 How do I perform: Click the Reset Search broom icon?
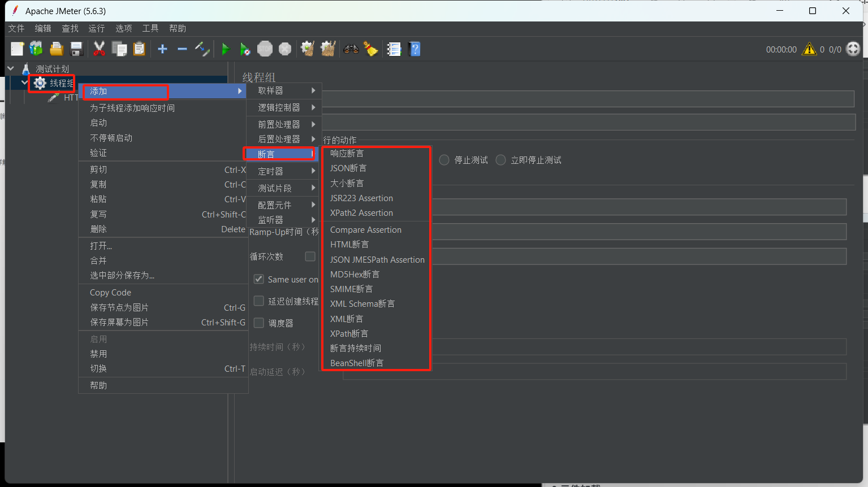tap(371, 49)
